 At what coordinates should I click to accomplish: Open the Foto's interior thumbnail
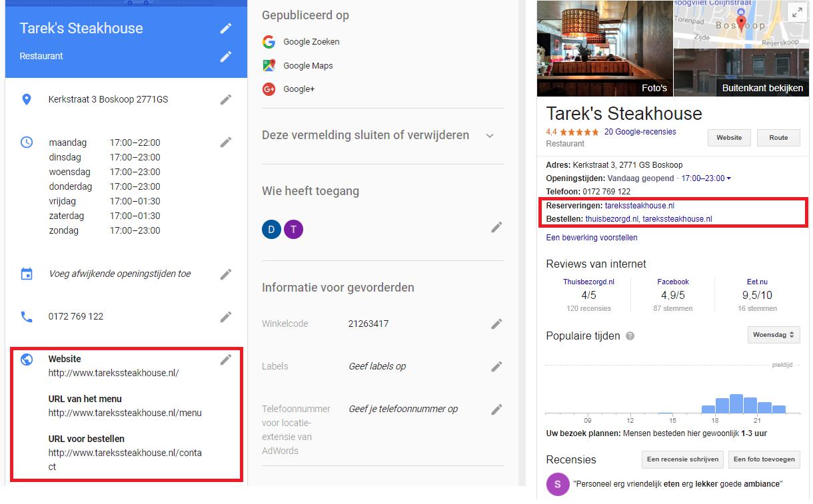[x=604, y=48]
